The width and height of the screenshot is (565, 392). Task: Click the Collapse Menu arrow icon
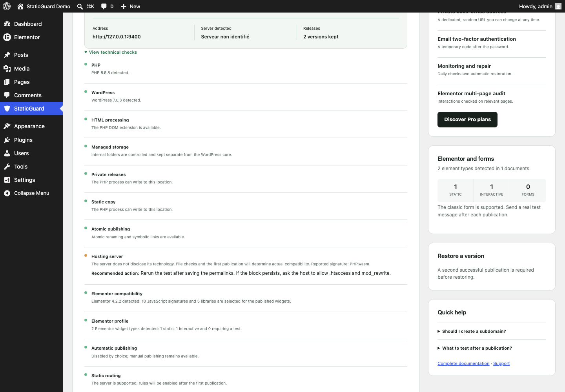7,193
